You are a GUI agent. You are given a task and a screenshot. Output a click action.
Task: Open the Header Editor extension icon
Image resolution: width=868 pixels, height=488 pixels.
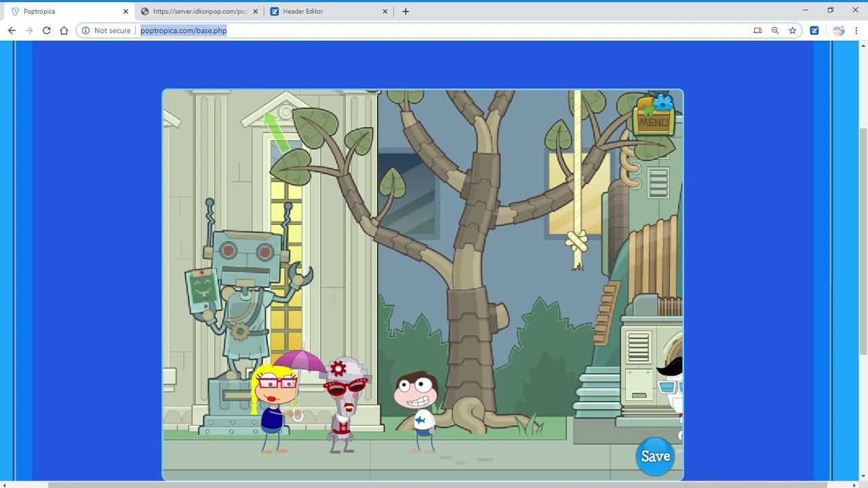pyautogui.click(x=814, y=30)
